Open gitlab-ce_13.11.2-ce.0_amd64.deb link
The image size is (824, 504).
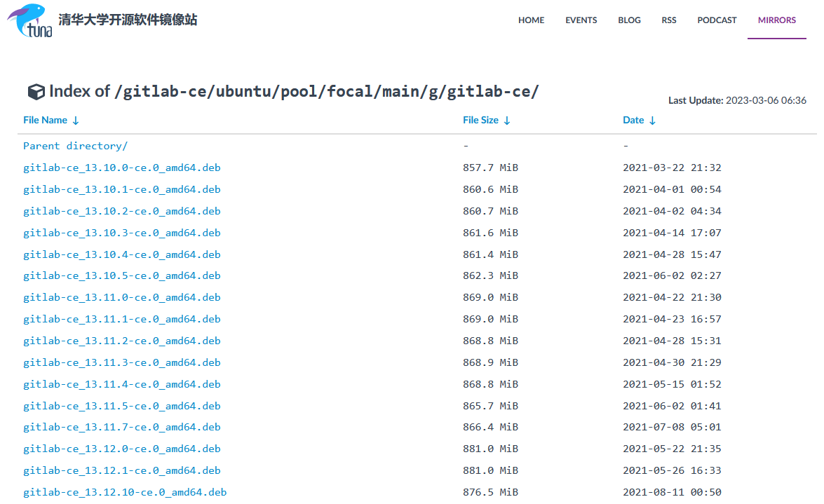122,341
